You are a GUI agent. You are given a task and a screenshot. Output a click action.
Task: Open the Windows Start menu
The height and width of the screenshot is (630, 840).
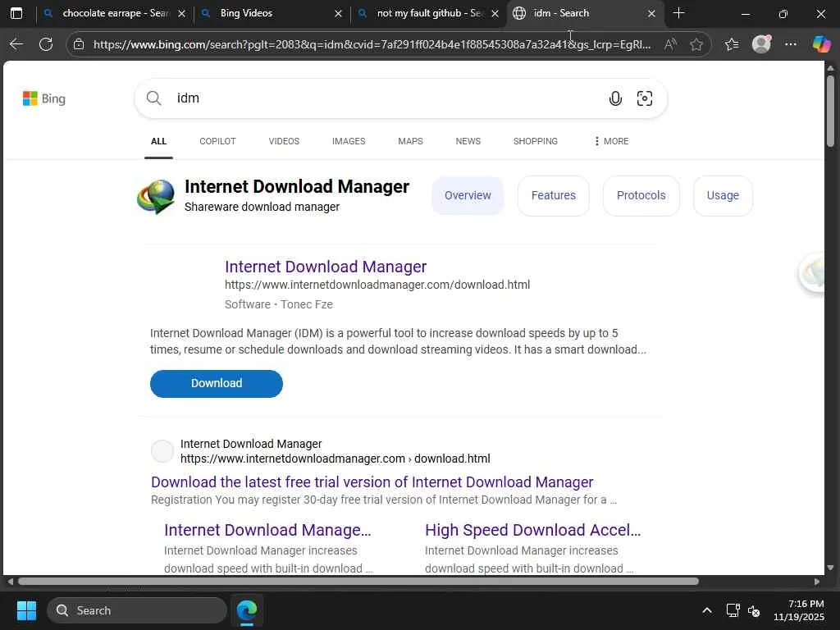26,610
